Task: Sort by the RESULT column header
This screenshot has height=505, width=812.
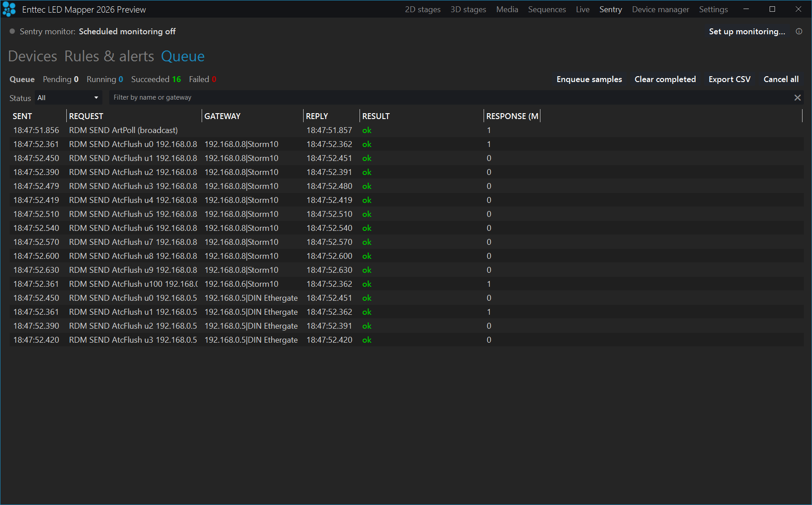Action: click(x=422, y=116)
